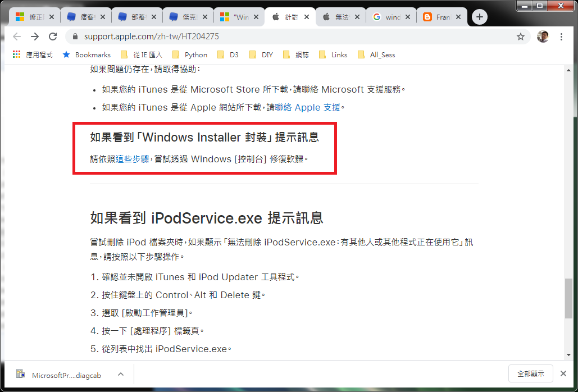Close the 修正 Microsoft tab
The image size is (578, 392).
click(x=52, y=17)
